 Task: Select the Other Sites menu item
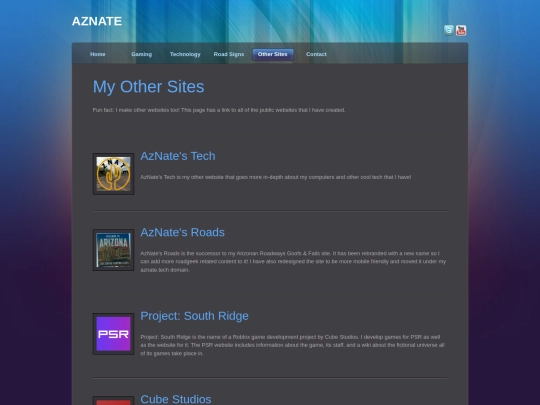point(273,54)
